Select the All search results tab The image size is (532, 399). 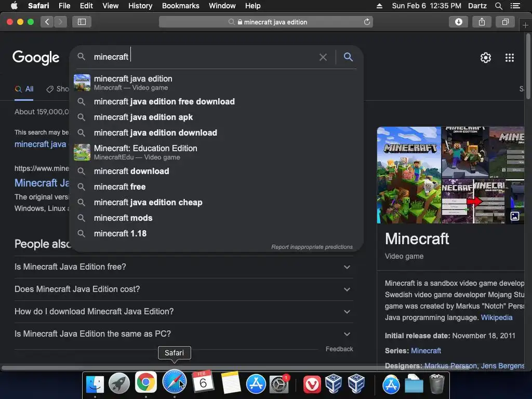[x=24, y=89]
